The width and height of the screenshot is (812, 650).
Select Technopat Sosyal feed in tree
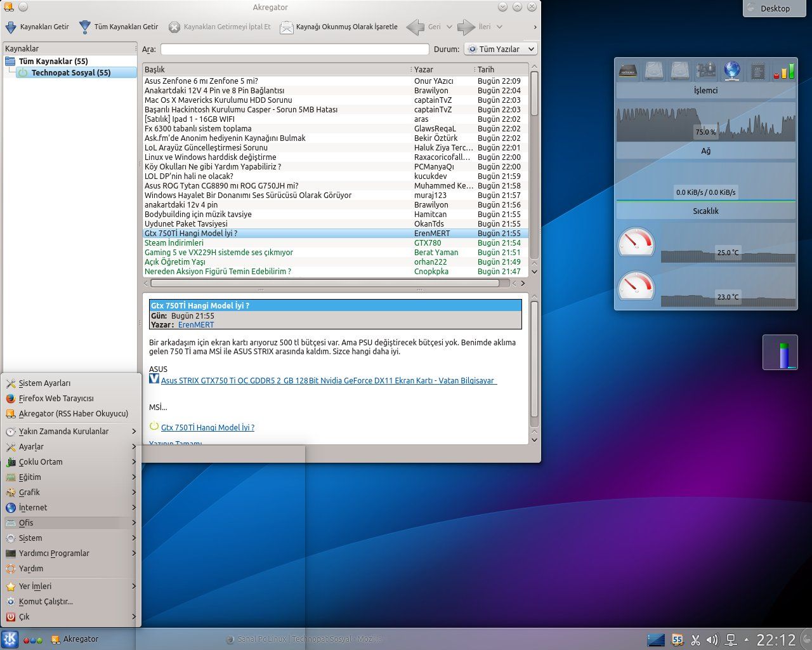(71, 73)
